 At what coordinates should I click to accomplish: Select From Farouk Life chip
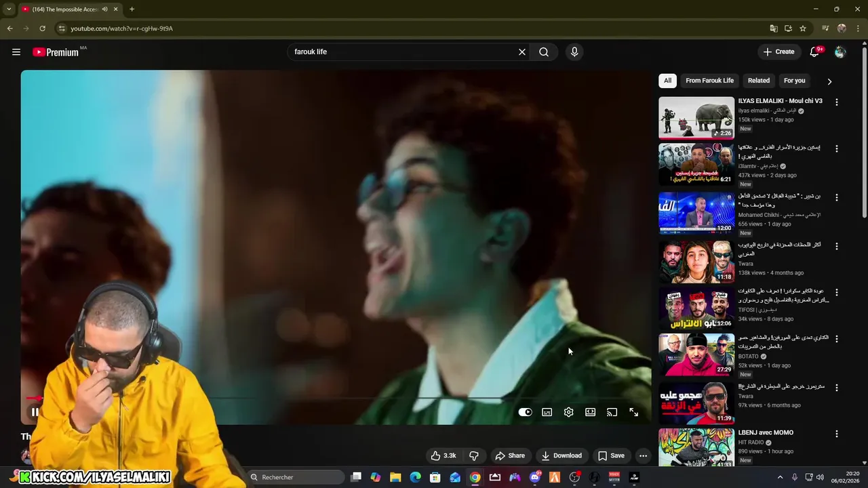tap(709, 81)
